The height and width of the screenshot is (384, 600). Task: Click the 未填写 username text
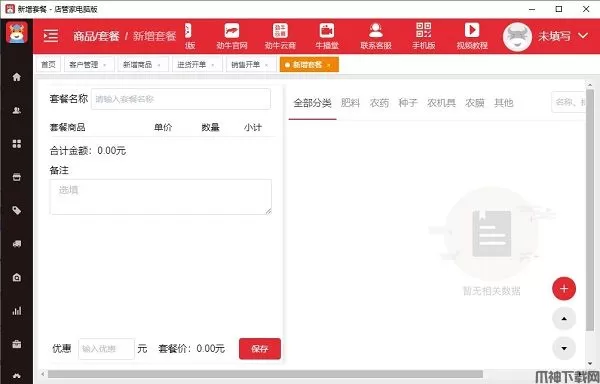pyautogui.click(x=554, y=36)
